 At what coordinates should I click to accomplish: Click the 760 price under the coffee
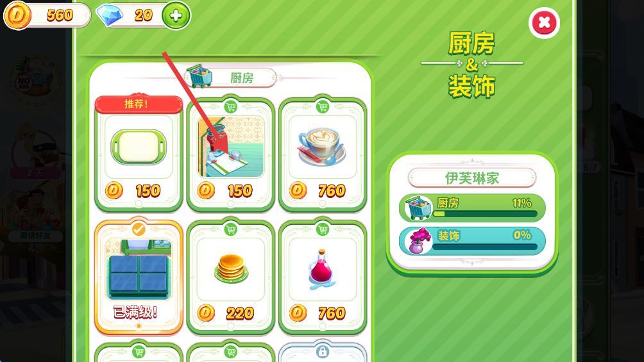coord(332,191)
